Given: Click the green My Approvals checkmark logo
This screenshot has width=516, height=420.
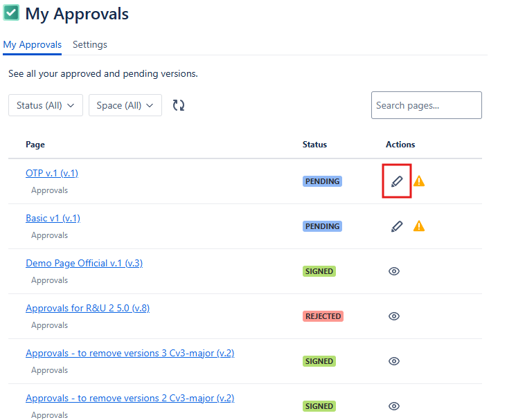Looking at the screenshot, I should pos(11,13).
